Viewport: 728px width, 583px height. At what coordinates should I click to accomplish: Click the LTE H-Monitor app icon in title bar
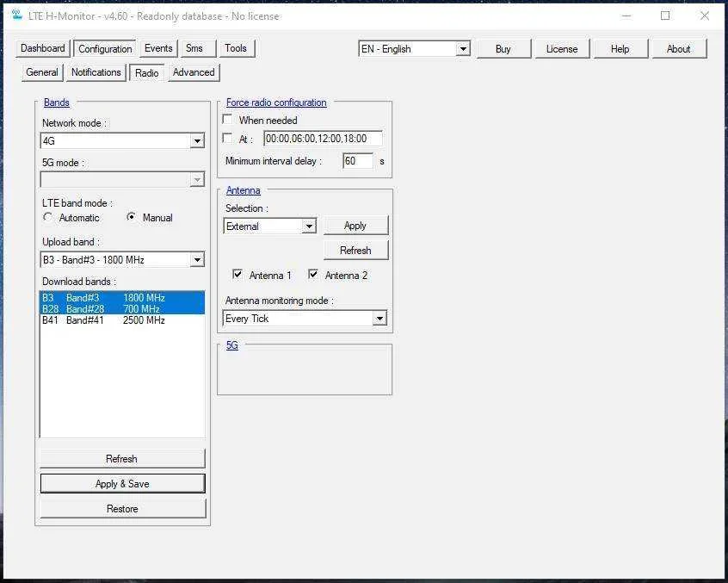[17, 15]
